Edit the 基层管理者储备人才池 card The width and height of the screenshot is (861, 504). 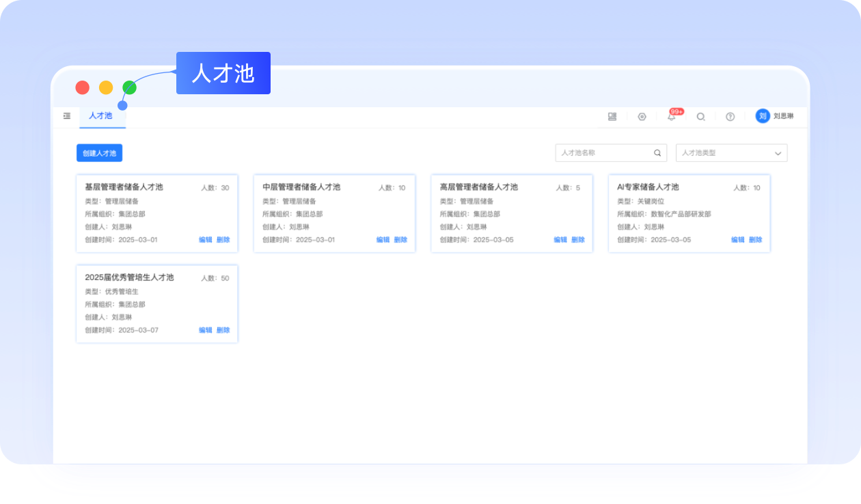click(205, 240)
